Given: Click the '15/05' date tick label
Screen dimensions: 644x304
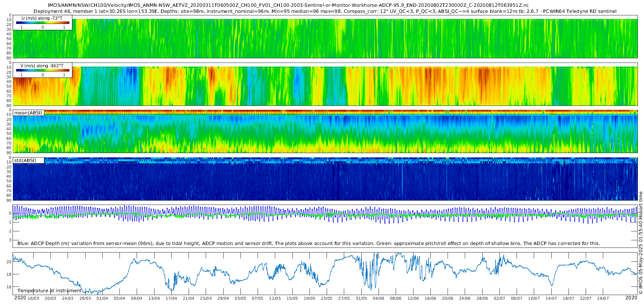Looking at the screenshot, I should coord(292,298).
